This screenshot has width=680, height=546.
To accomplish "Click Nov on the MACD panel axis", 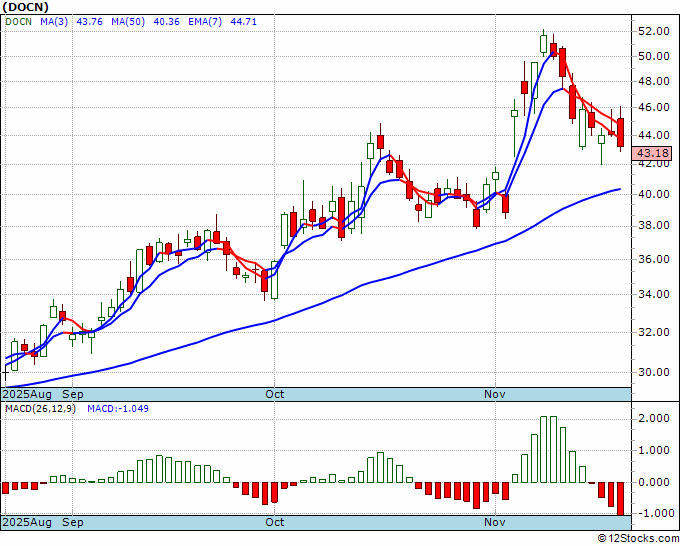I will 495,522.
